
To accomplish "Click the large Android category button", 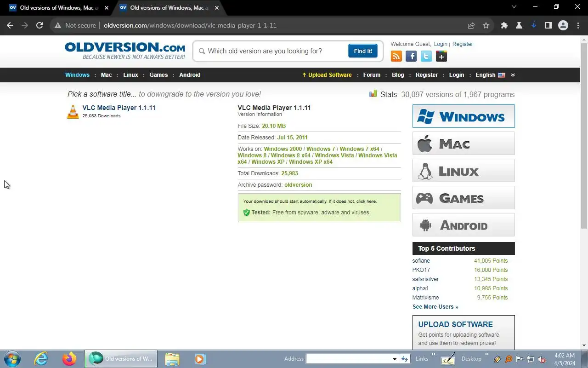I will [464, 225].
